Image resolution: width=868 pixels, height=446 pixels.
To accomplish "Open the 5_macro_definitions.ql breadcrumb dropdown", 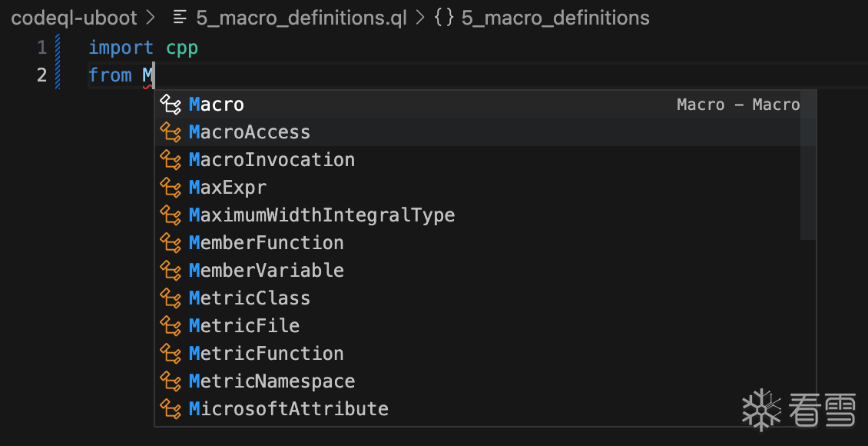I will click(x=301, y=18).
